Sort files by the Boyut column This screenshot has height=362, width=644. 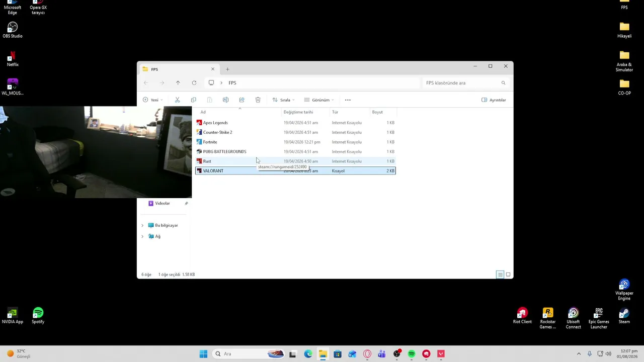coord(383,112)
